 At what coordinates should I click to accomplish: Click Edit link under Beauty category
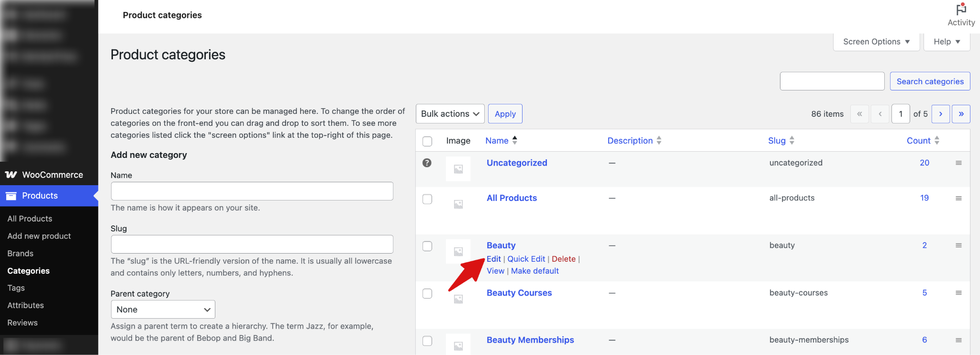[x=493, y=259]
